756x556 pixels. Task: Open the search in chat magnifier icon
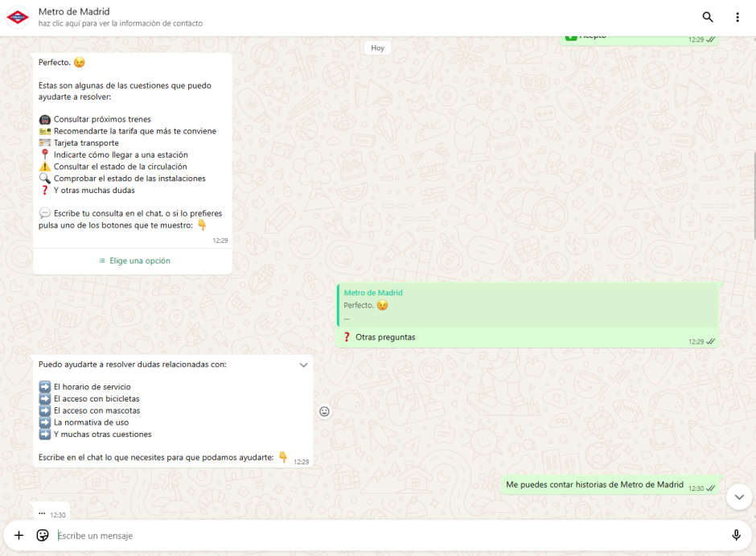(707, 18)
